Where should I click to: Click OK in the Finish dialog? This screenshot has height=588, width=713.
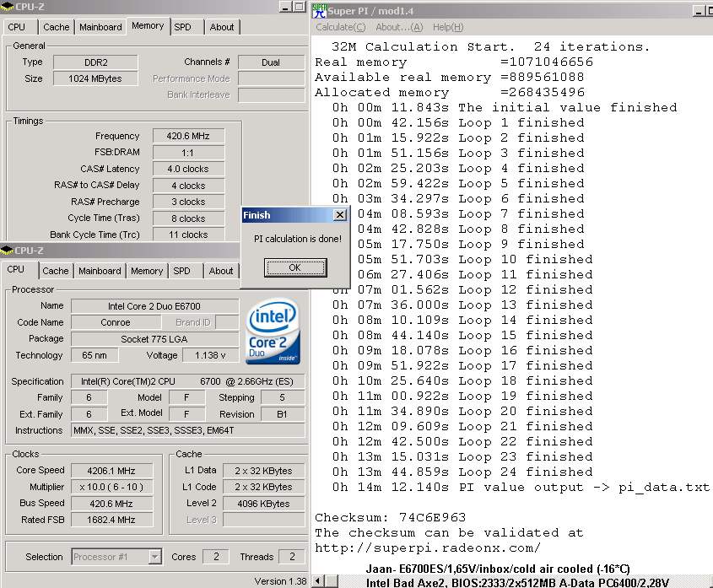[x=295, y=267]
